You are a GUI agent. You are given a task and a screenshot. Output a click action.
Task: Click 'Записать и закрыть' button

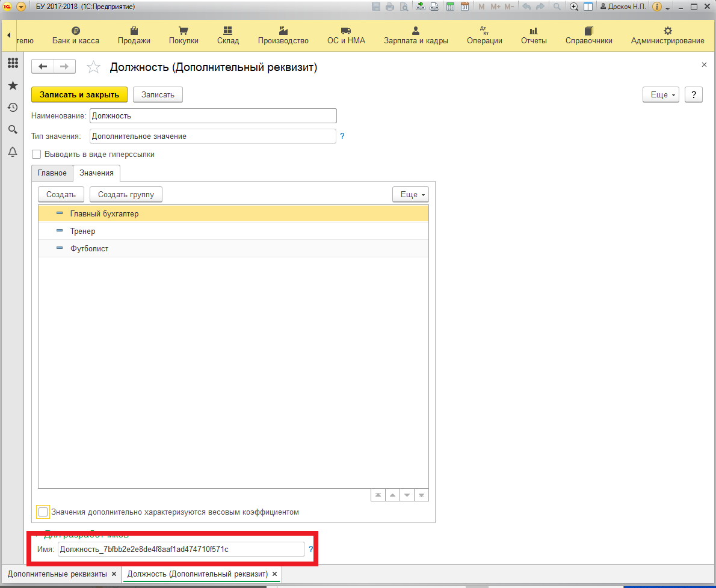(x=79, y=94)
